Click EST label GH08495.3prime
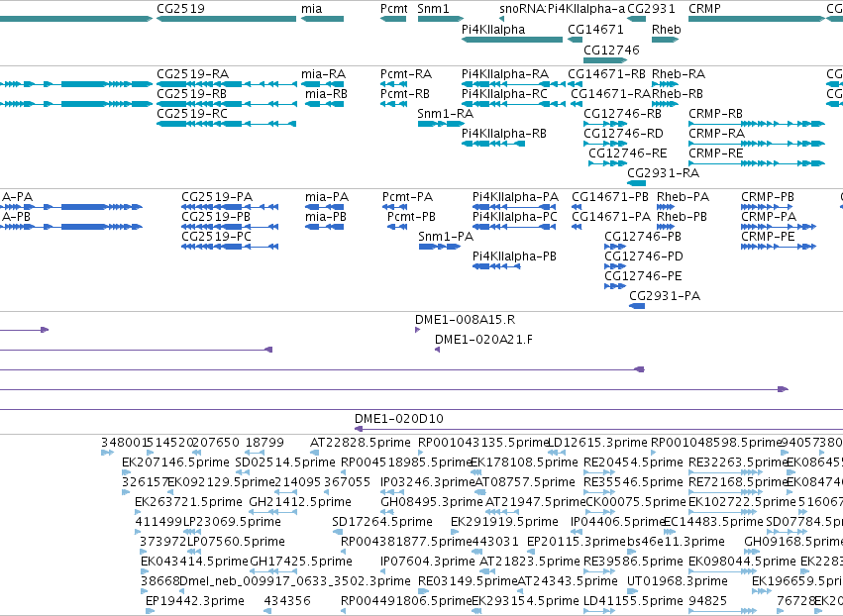This screenshot has height=616, width=843. coord(432,502)
